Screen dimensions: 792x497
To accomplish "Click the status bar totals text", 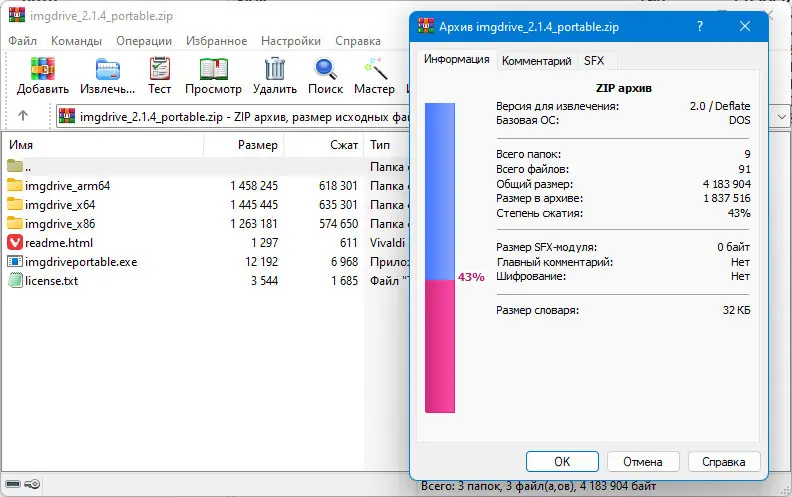I will click(538, 486).
